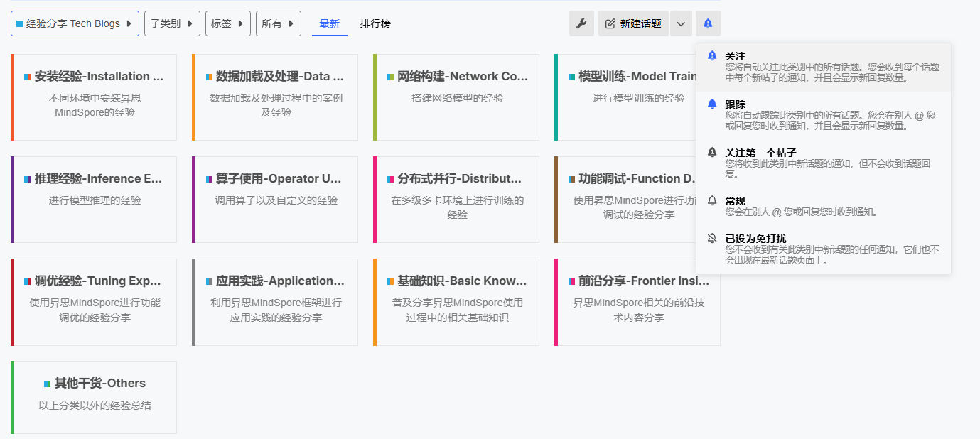Expand the 子类别 subcategory dropdown
Screen dimensions: 980x439
click(x=171, y=23)
